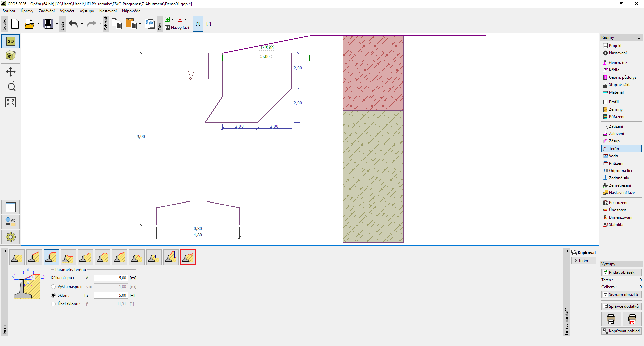Click the Kopírovat pohled button
The width and height of the screenshot is (644, 346).
point(621,331)
